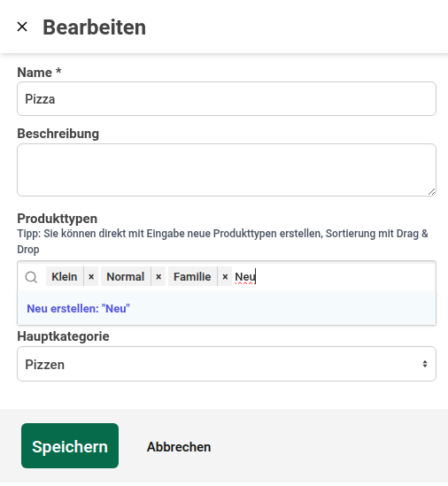Select the Familie tag chip
Viewport: 448px width, 486px height.
click(192, 276)
